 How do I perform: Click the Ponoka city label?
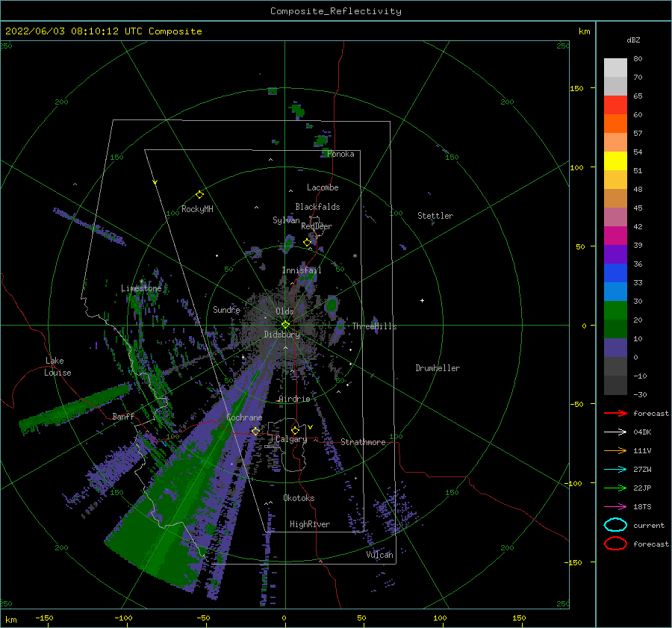pos(340,154)
